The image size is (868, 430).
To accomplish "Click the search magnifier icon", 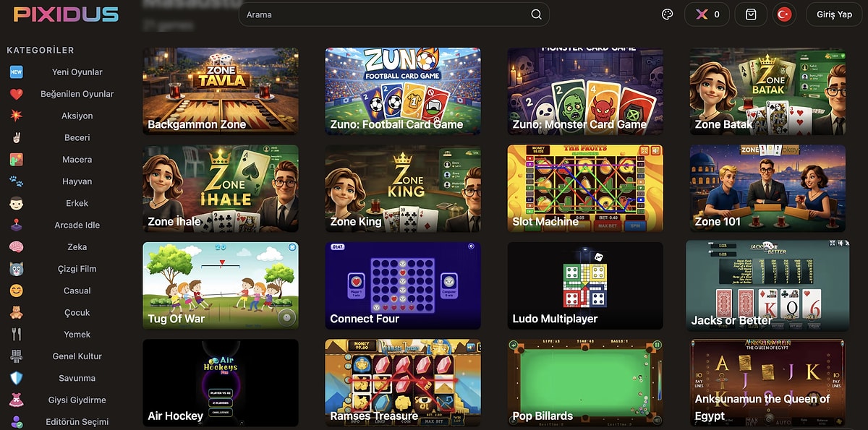I will click(536, 14).
